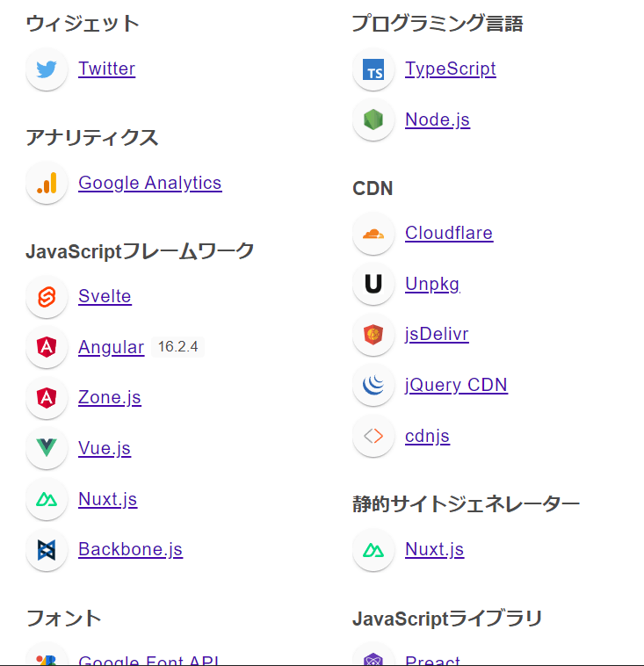Click the アナリティクス heading
The height and width of the screenshot is (666, 644).
click(x=91, y=138)
